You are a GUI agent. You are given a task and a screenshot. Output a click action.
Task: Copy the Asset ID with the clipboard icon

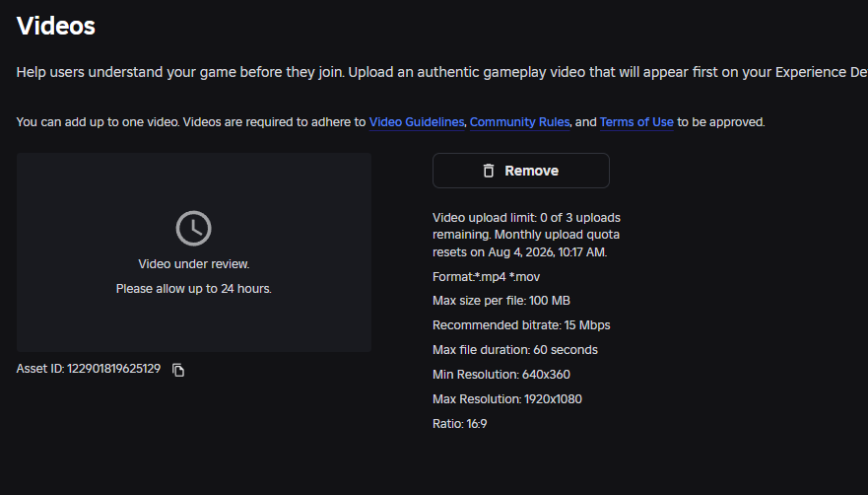178,370
